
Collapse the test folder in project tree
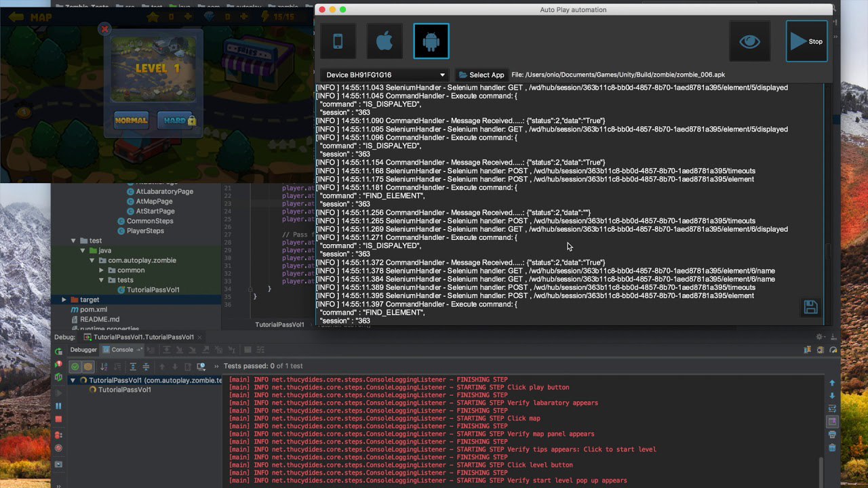(74, 241)
